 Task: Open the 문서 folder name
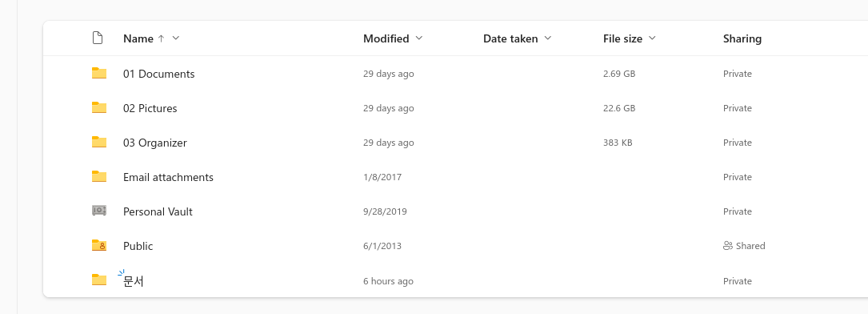134,281
